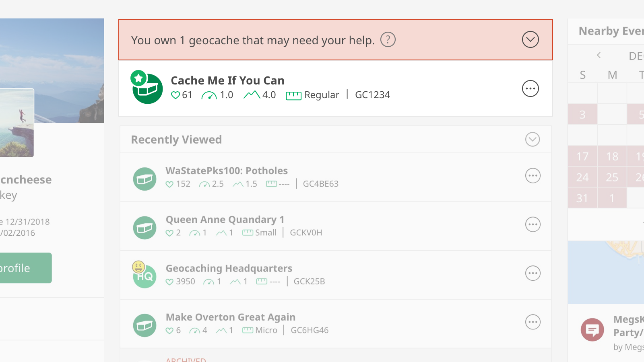
Task: Collapse the Recently Viewed section
Action: (x=532, y=140)
